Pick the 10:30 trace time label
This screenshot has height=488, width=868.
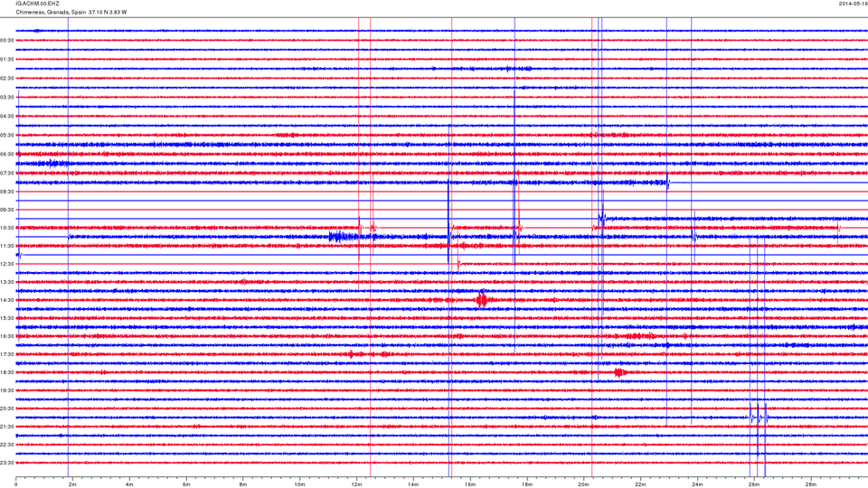point(7,228)
